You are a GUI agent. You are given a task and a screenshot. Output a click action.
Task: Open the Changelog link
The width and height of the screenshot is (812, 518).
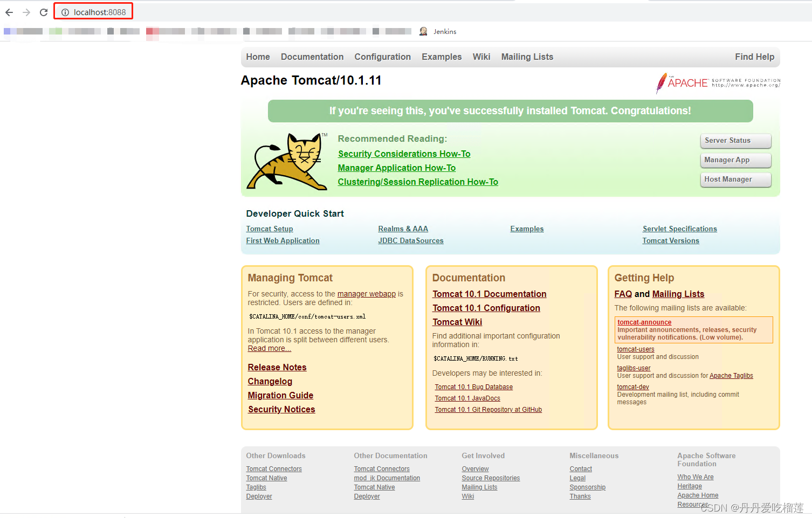pyautogui.click(x=270, y=381)
